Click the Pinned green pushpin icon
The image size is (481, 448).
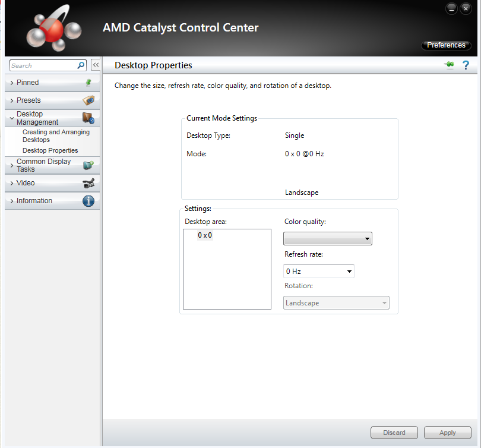click(88, 83)
